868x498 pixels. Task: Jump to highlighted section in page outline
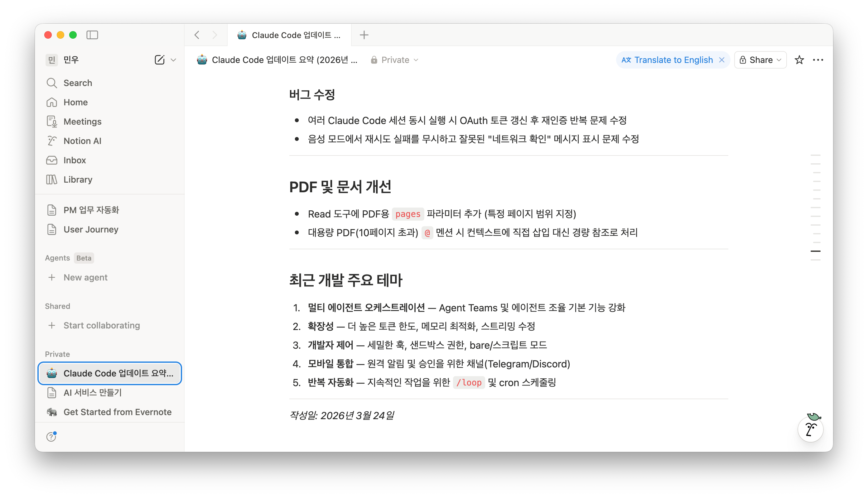pyautogui.click(x=815, y=251)
